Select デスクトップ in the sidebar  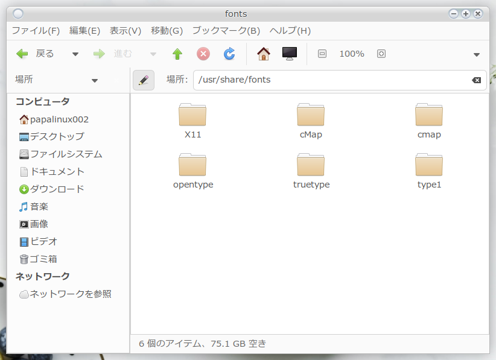52,137
